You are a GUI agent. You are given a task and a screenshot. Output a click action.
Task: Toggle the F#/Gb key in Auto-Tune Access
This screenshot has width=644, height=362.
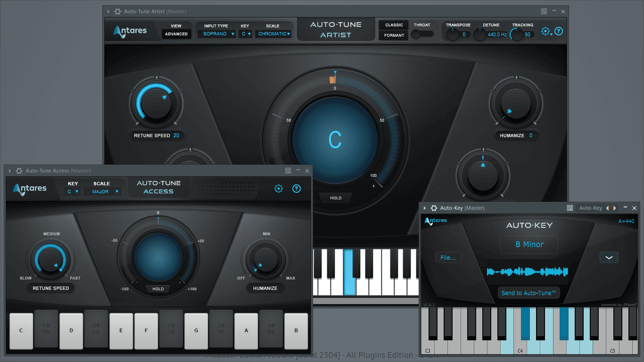(x=171, y=328)
